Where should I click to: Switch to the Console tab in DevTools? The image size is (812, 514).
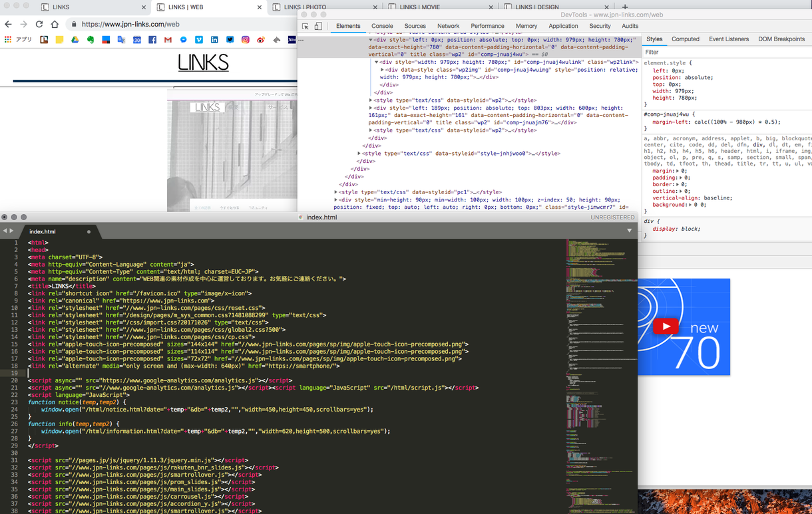382,26
